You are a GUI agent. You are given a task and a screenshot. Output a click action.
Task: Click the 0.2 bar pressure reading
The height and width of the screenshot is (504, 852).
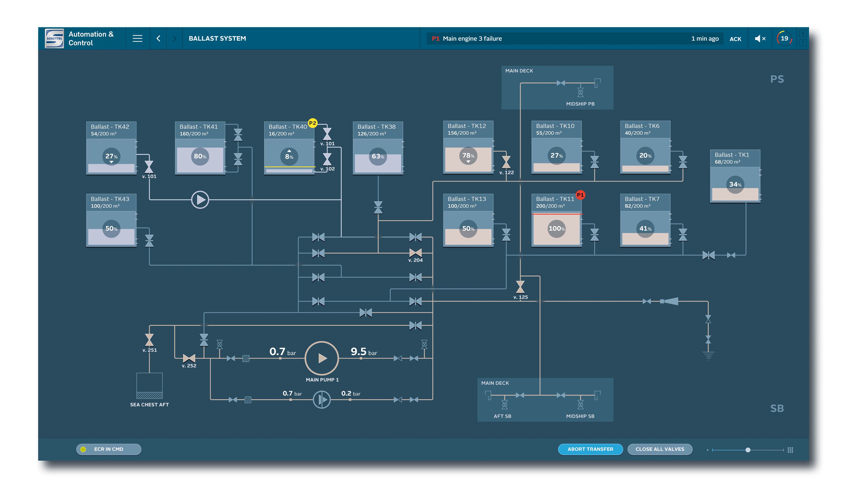(351, 393)
